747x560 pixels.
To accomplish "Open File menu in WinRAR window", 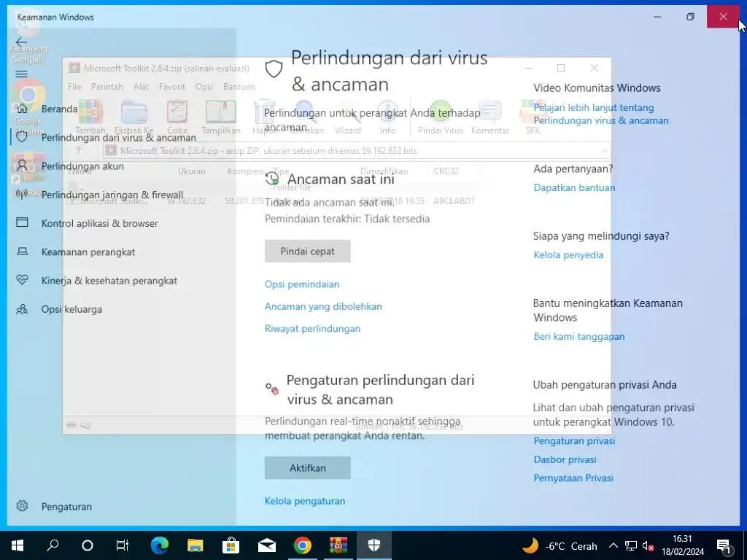I will pyautogui.click(x=74, y=87).
